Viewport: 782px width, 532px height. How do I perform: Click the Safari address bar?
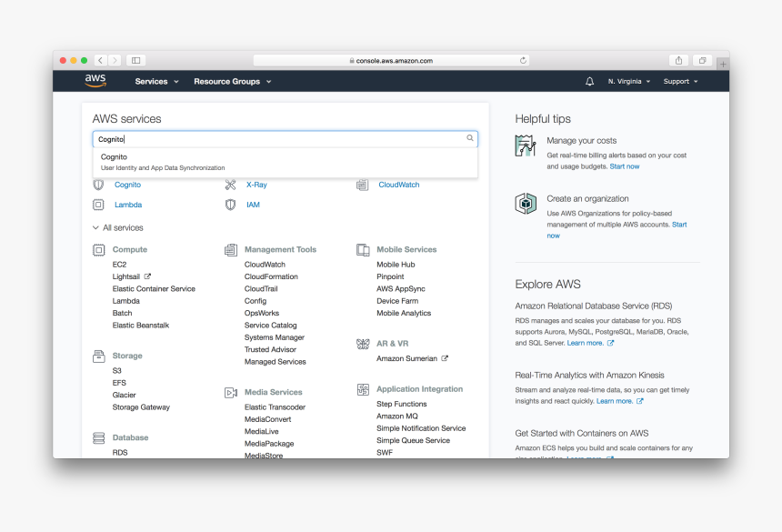coord(391,60)
